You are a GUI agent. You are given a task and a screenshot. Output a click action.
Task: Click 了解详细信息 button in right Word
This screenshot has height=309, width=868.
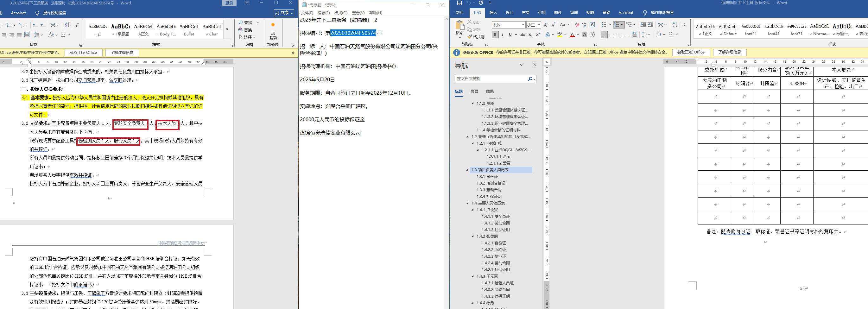coord(729,52)
